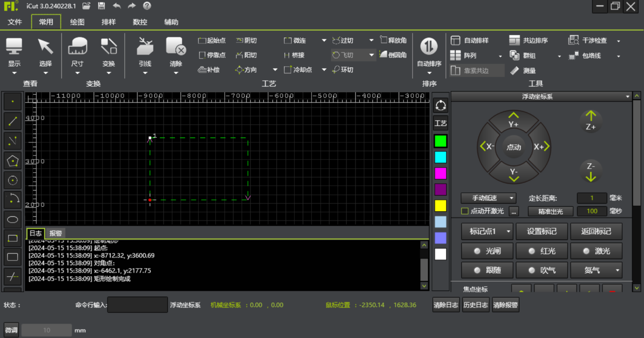This screenshot has height=338, width=644.
Task: Open the 尺寸 dimension tool
Action: coord(77,46)
